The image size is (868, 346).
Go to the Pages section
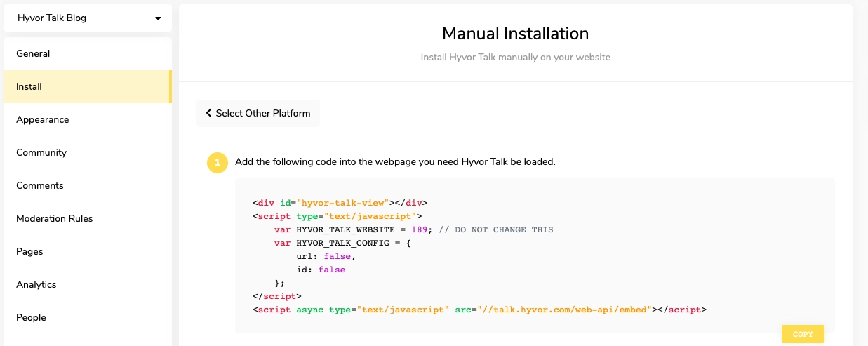pos(88,251)
